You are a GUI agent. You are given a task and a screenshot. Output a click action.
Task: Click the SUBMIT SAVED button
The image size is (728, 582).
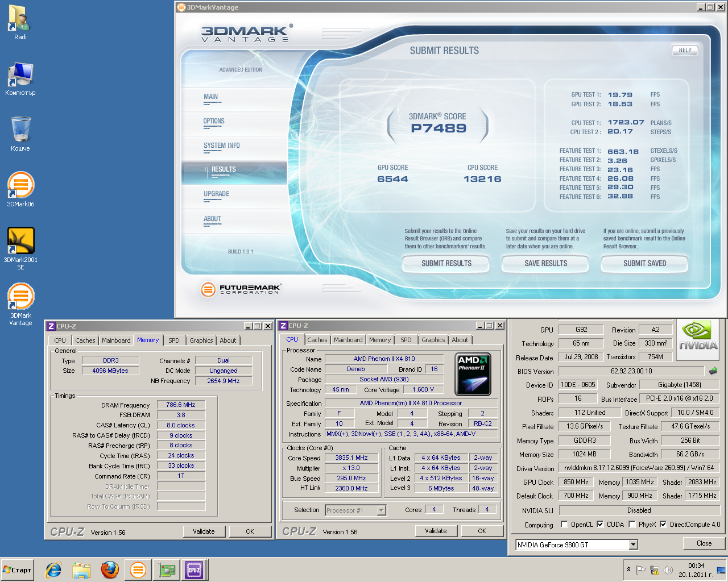(x=645, y=264)
